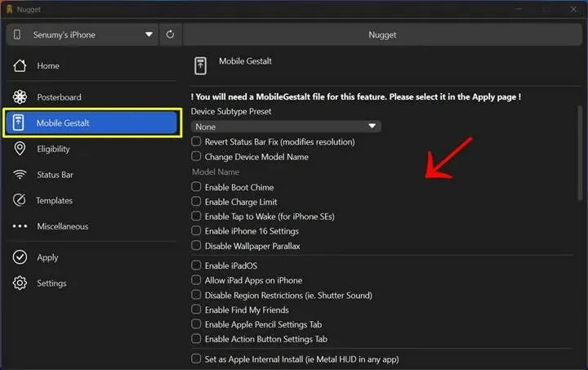
Task: Click into the Model Name field
Action: coord(286,172)
